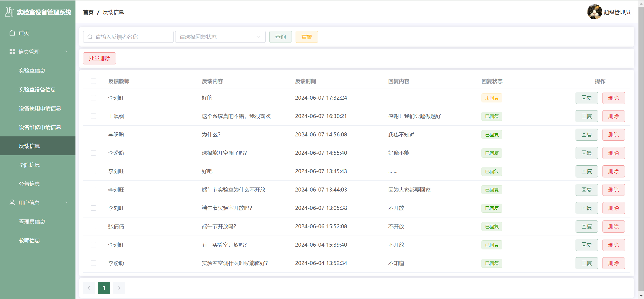Tick checkbox for 王飒飒 feedback row
644x299 pixels.
(x=93, y=116)
